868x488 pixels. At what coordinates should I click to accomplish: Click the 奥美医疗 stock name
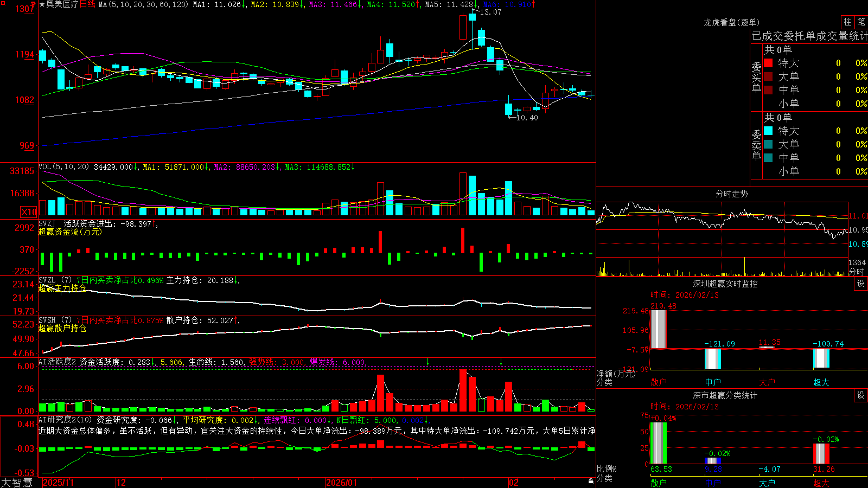pos(62,4)
